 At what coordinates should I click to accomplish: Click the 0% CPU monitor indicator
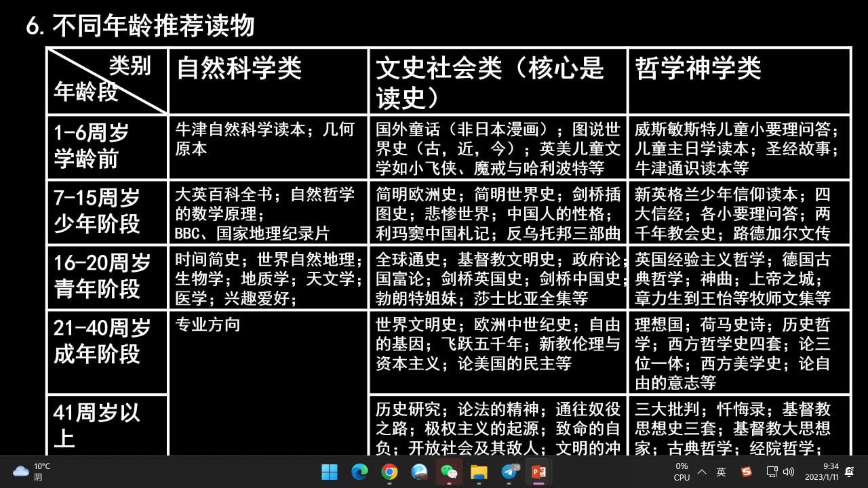click(x=682, y=472)
